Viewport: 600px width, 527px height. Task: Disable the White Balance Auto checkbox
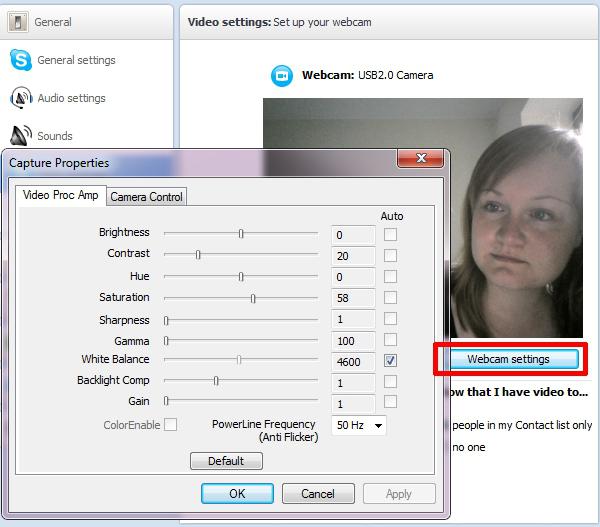click(390, 361)
